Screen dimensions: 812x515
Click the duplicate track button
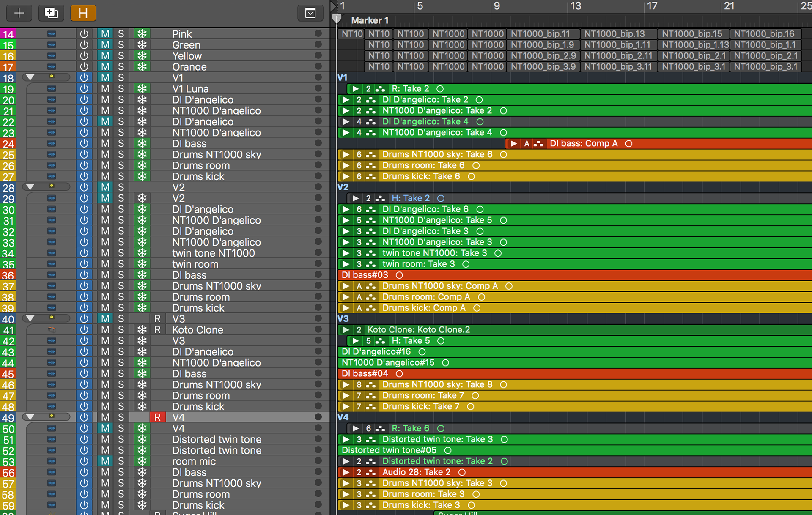(51, 13)
